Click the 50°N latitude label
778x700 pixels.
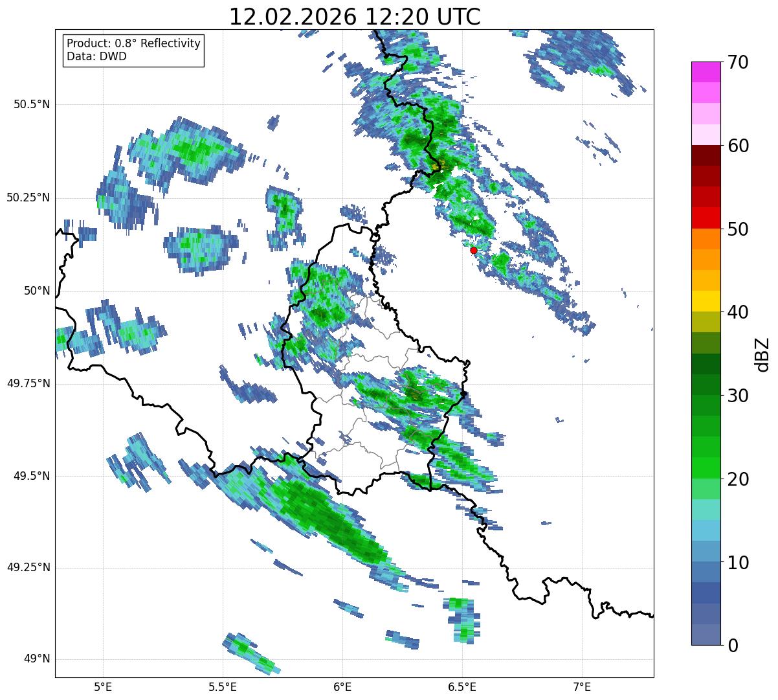click(x=37, y=291)
